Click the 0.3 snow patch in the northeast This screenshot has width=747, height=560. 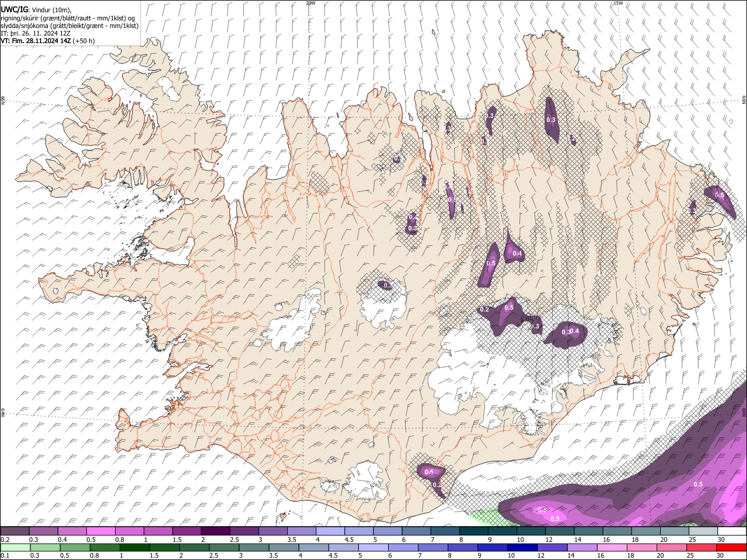point(551,120)
